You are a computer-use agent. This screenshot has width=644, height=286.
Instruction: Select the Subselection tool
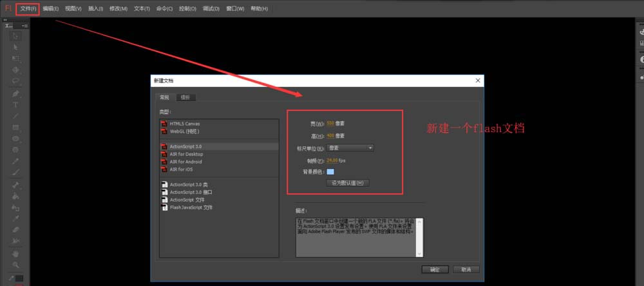point(15,47)
